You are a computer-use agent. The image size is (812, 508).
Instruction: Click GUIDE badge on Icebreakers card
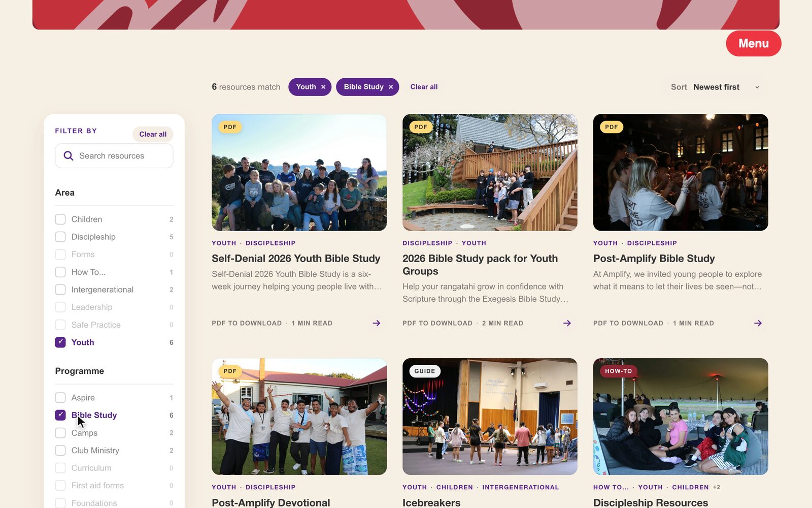coord(425,371)
